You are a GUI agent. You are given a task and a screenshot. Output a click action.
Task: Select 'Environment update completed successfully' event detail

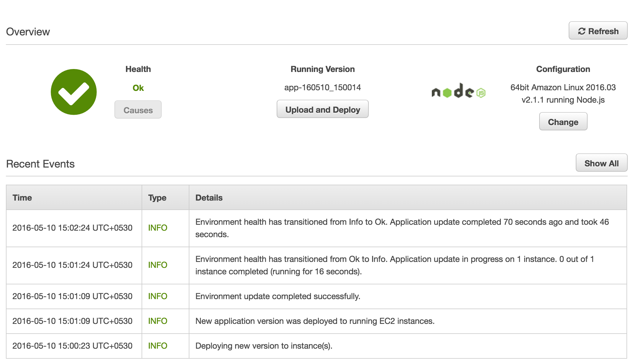pyautogui.click(x=278, y=296)
